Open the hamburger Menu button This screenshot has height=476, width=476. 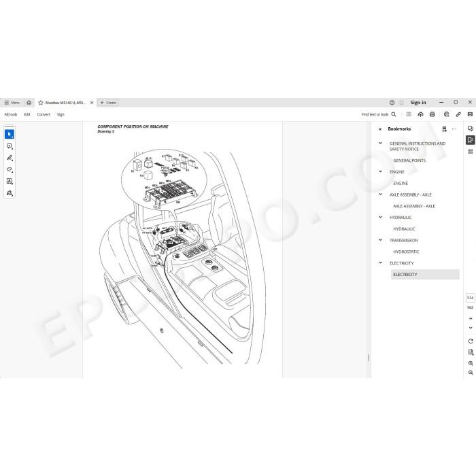tap(12, 103)
